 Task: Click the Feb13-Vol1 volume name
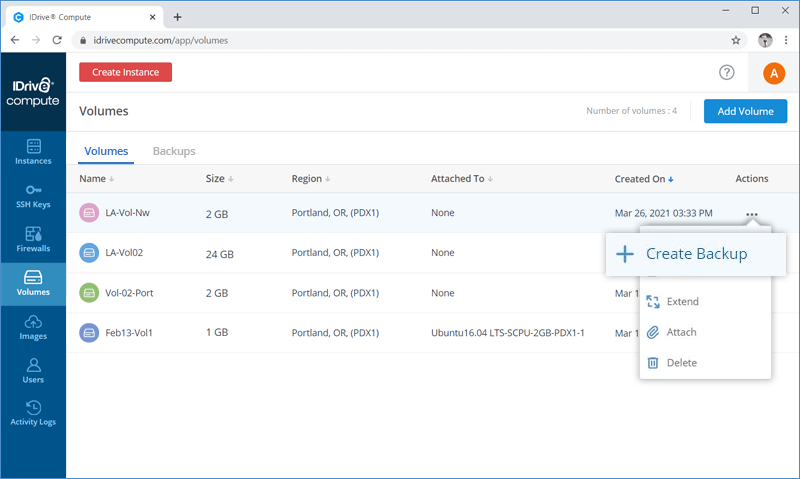coord(129,333)
